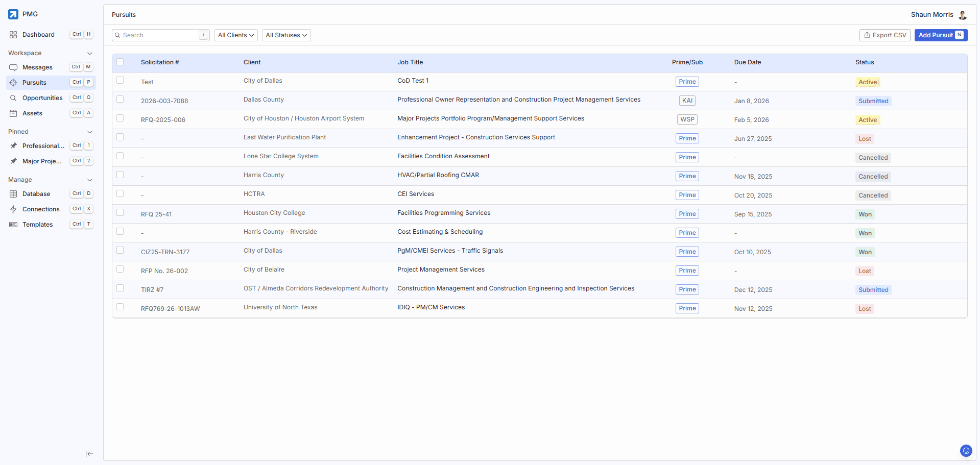Viewport: 980px width, 465px height.
Task: Select the Assets icon in the sidebar
Action: (14, 113)
